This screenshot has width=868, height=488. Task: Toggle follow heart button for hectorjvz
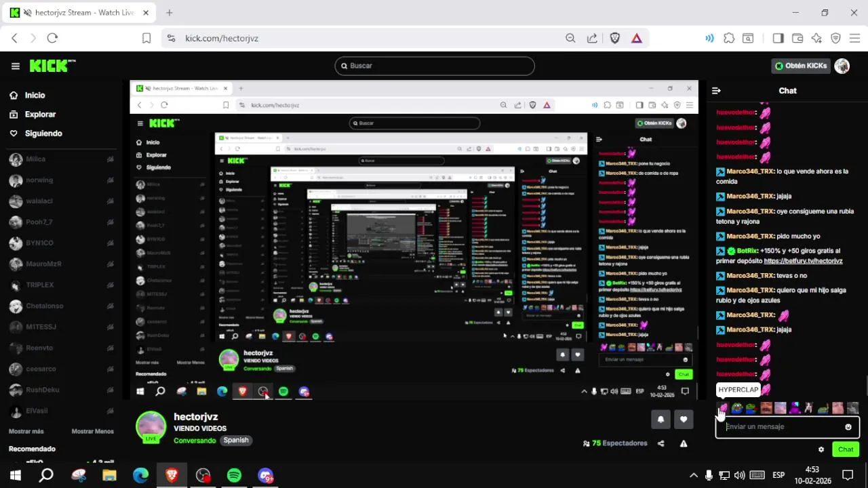click(684, 420)
